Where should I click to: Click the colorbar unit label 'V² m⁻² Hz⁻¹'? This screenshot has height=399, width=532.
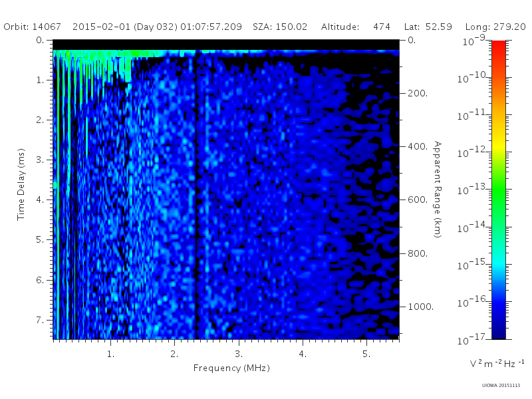click(497, 363)
